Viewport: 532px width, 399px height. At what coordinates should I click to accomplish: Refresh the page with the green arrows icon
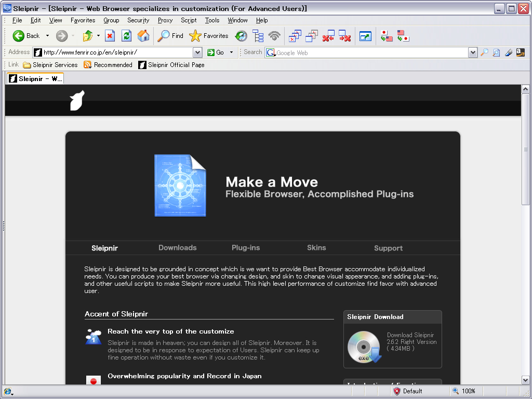[127, 36]
